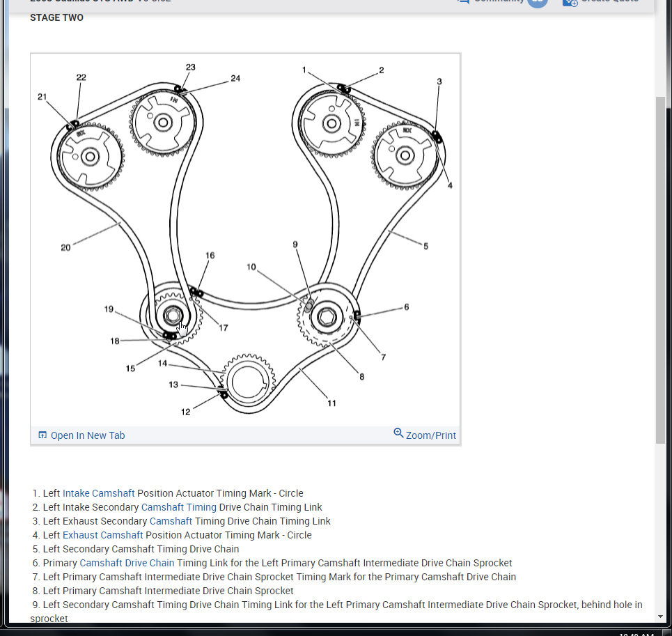
Task: Click 'Position Actuator Timing Mark - Circle' in item 1
Action: [220, 493]
